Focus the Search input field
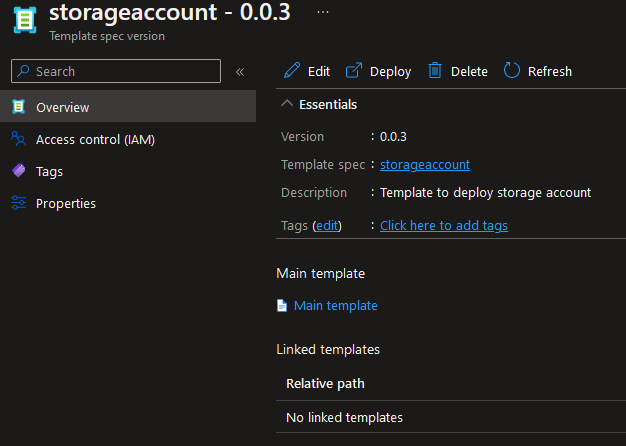The image size is (626, 446). pyautogui.click(x=116, y=71)
